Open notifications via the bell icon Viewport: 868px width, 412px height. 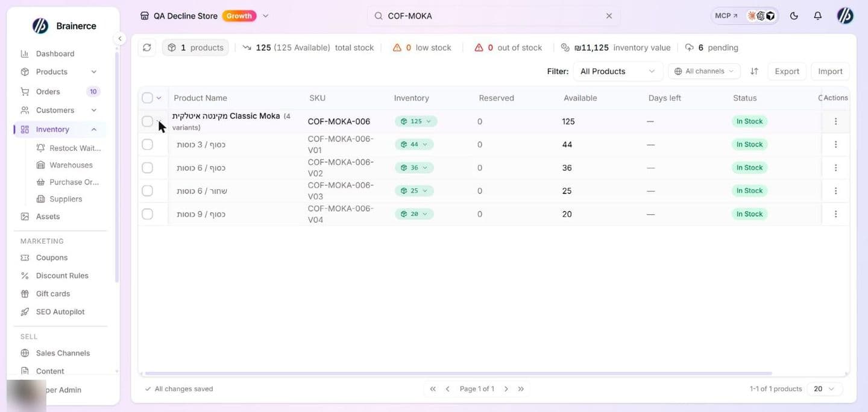pyautogui.click(x=817, y=16)
